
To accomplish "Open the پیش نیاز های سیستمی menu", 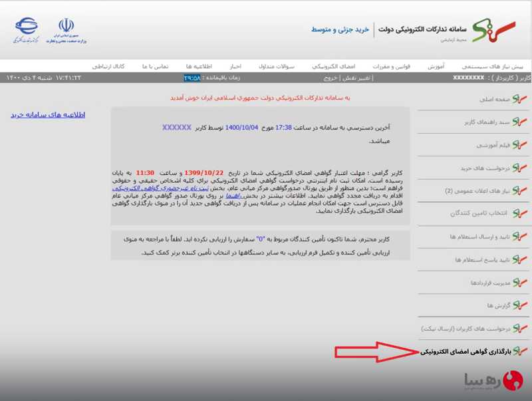I will pyautogui.click(x=492, y=67).
